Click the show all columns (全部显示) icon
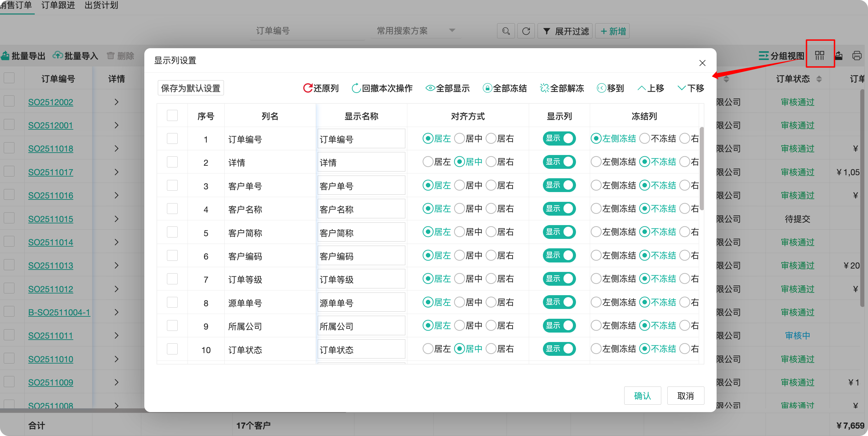Image resolution: width=868 pixels, height=436 pixels. [430, 88]
